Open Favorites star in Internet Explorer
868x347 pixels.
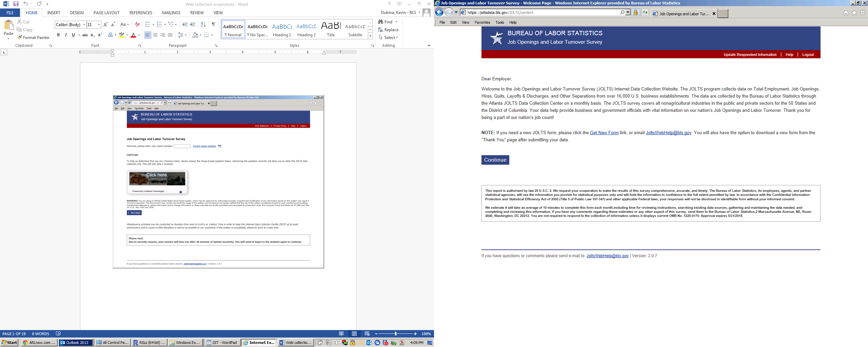click(854, 13)
